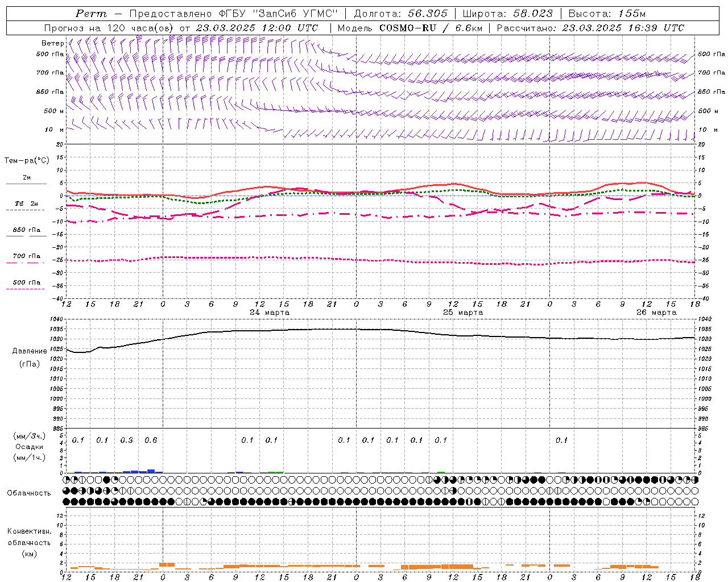Click the "Осадки" precipitation label
The width and height of the screenshot is (728, 582).
click(x=30, y=447)
